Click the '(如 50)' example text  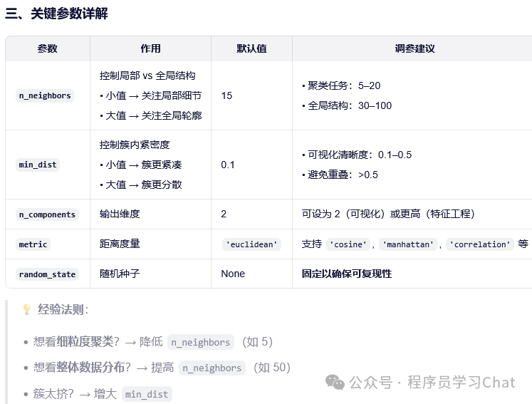pyautogui.click(x=272, y=368)
